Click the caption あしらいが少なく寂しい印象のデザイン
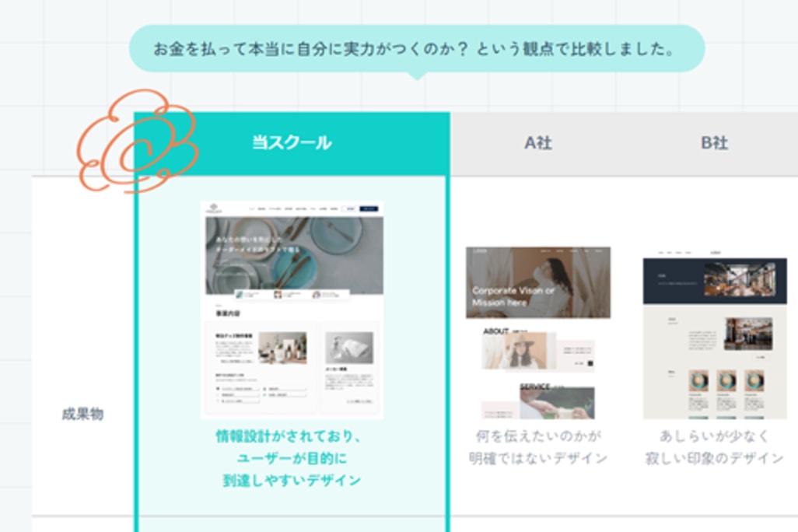The height and width of the screenshot is (532, 798). coord(714,446)
